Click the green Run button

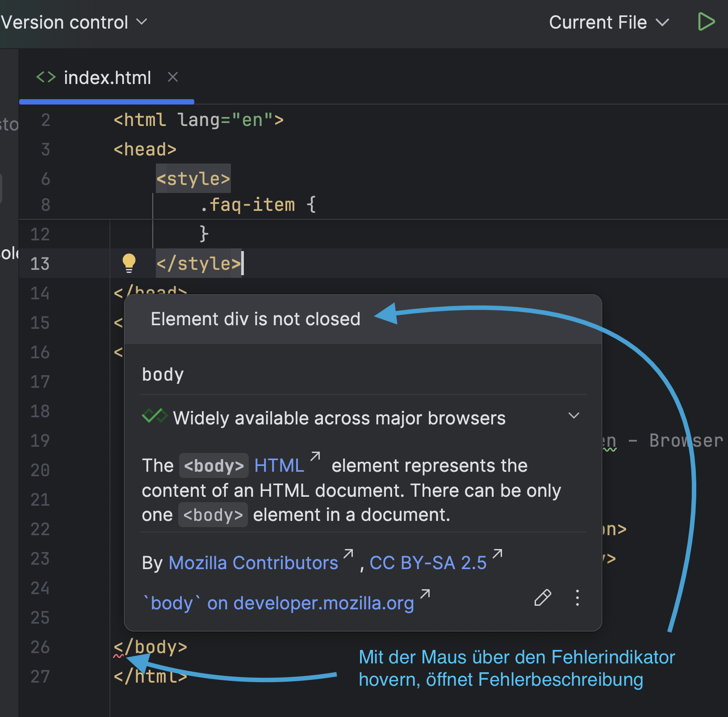[x=706, y=22]
